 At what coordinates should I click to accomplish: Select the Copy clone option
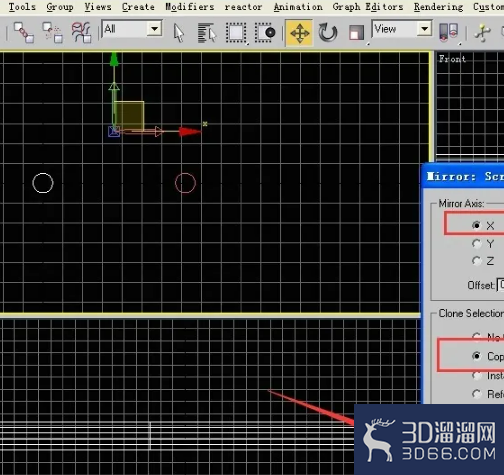(x=476, y=356)
